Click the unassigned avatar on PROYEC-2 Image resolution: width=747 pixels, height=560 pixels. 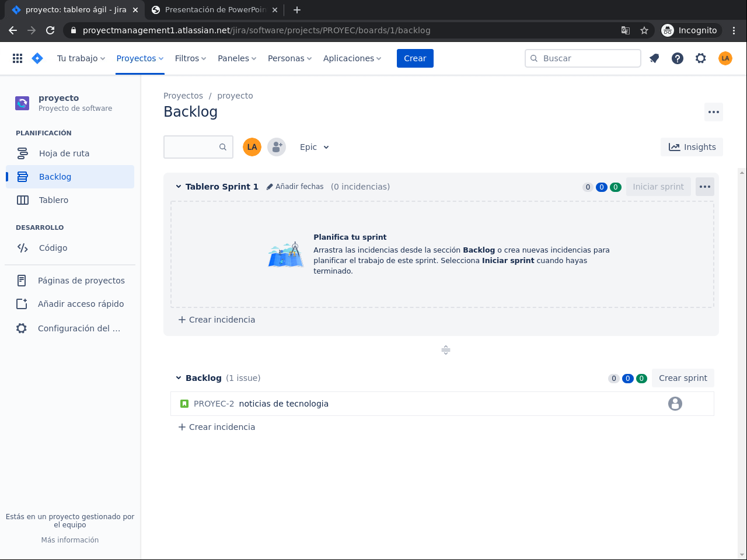pos(675,404)
